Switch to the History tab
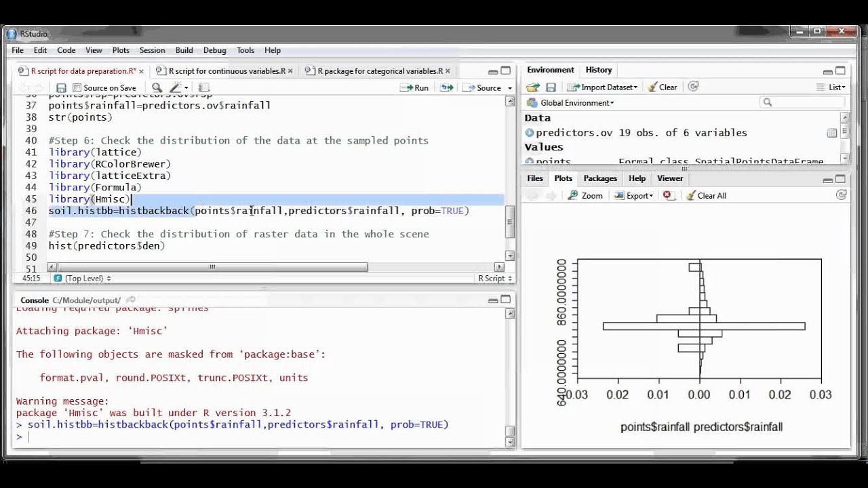 (x=599, y=70)
